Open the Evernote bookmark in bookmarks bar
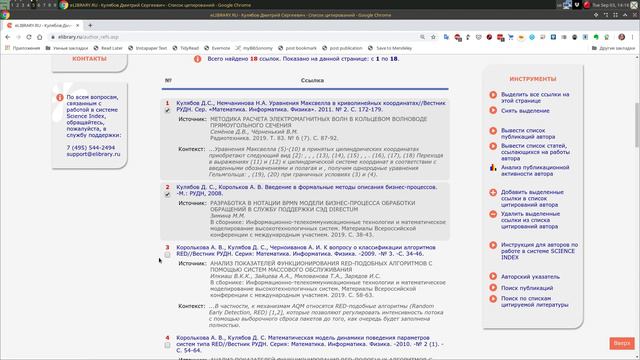The width and height of the screenshot is (640, 360). [x=217, y=48]
